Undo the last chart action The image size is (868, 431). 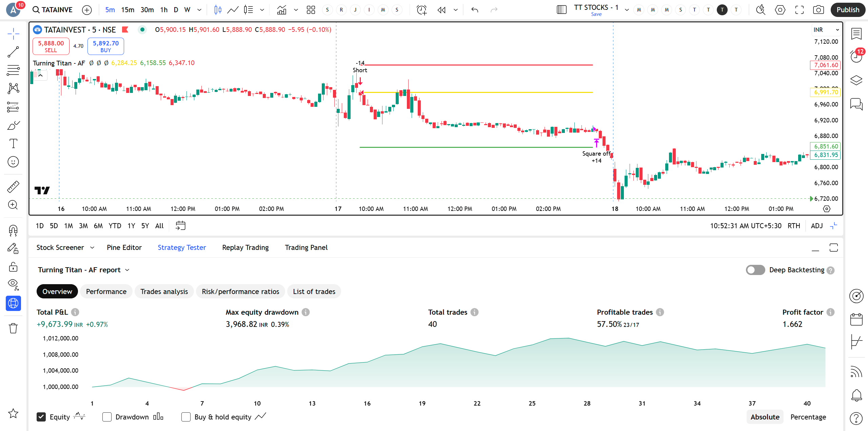(475, 10)
